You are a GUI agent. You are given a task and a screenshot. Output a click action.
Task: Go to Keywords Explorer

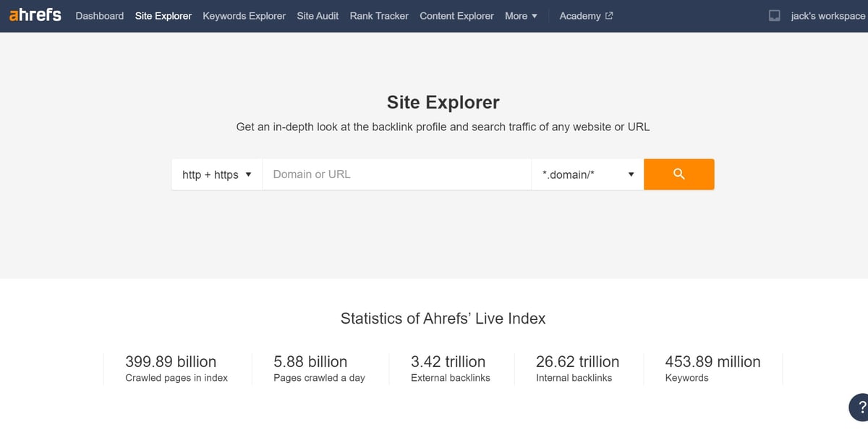244,16
